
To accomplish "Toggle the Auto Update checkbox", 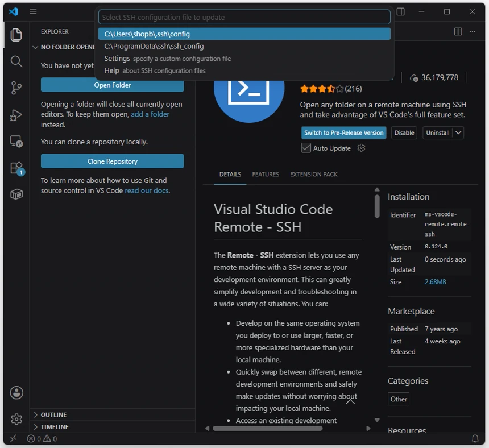I will coord(306,148).
